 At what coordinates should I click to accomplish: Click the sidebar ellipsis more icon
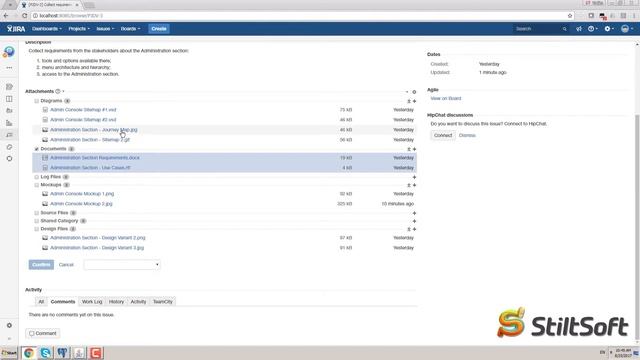9,68
